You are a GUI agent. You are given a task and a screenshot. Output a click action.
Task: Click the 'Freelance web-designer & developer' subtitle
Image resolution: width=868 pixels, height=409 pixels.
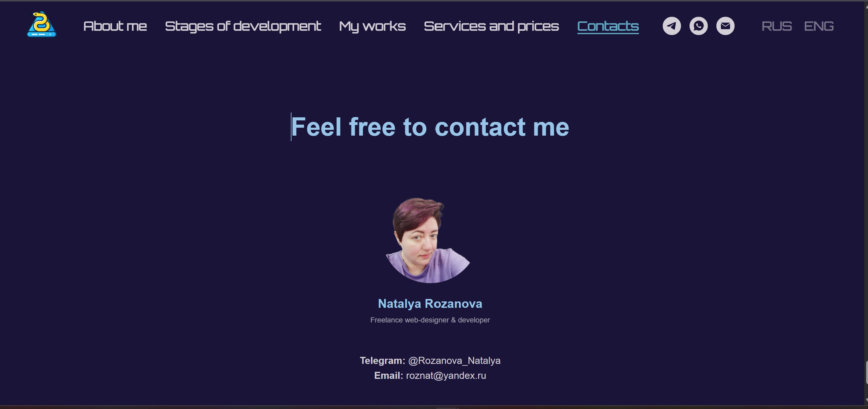point(430,320)
